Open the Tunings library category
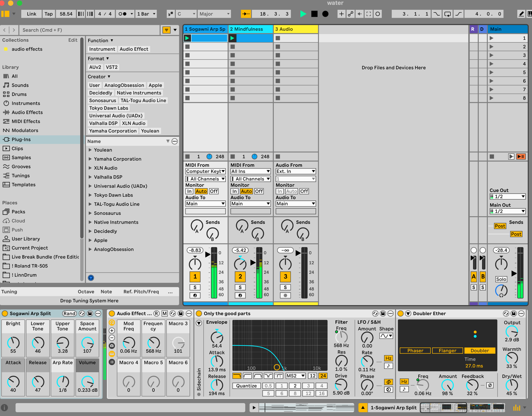 coord(21,176)
